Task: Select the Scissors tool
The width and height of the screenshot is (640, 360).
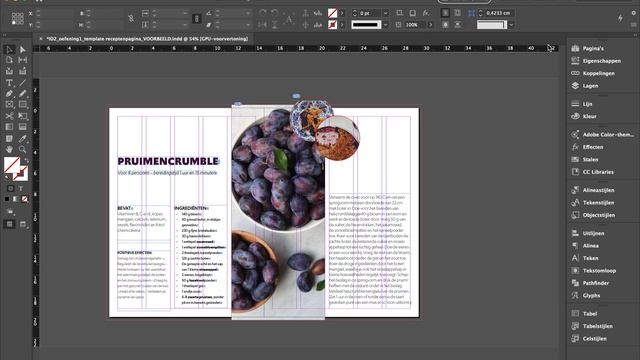Action: 9,116
